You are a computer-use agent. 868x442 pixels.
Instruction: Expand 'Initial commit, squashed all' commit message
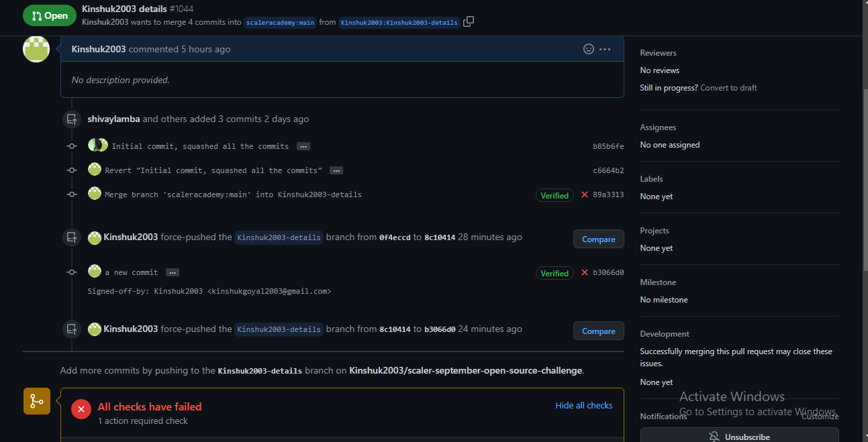(x=303, y=146)
